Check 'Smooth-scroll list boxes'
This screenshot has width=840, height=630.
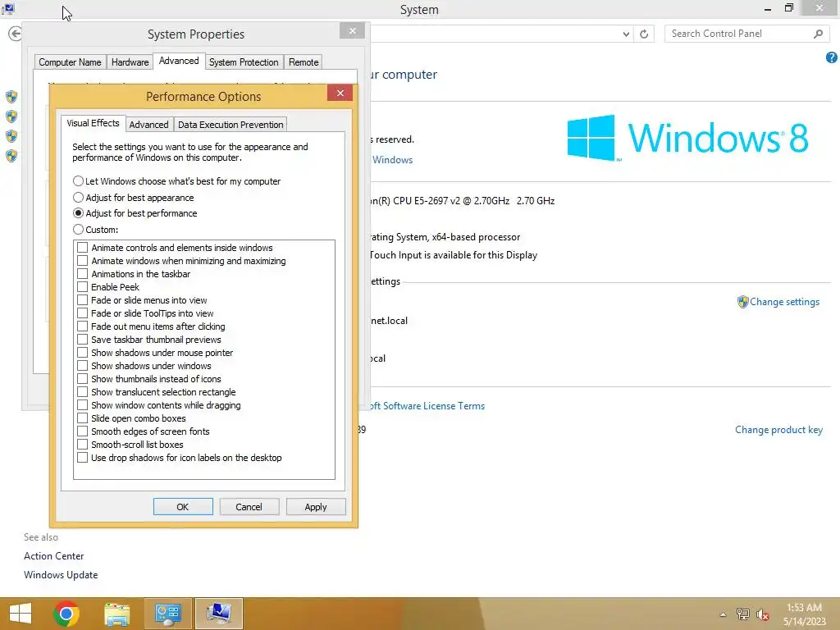[x=83, y=444]
